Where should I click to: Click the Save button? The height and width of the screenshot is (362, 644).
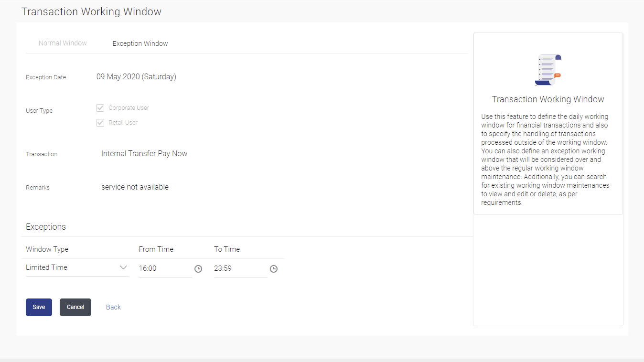tap(39, 307)
